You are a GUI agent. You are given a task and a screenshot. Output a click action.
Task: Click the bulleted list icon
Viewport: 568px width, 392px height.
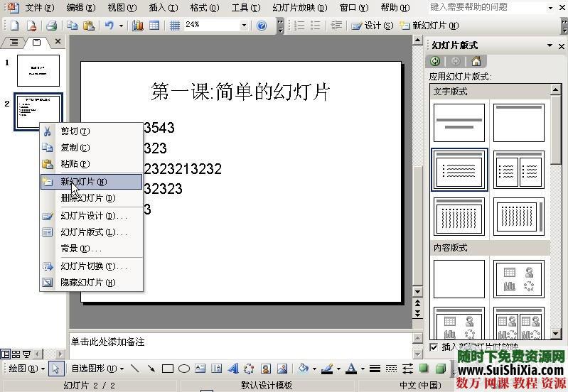(x=316, y=26)
